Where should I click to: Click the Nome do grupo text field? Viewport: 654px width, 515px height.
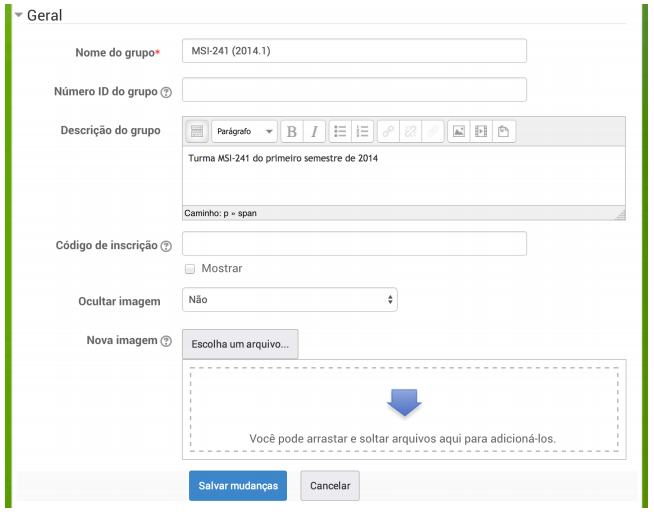pyautogui.click(x=354, y=51)
